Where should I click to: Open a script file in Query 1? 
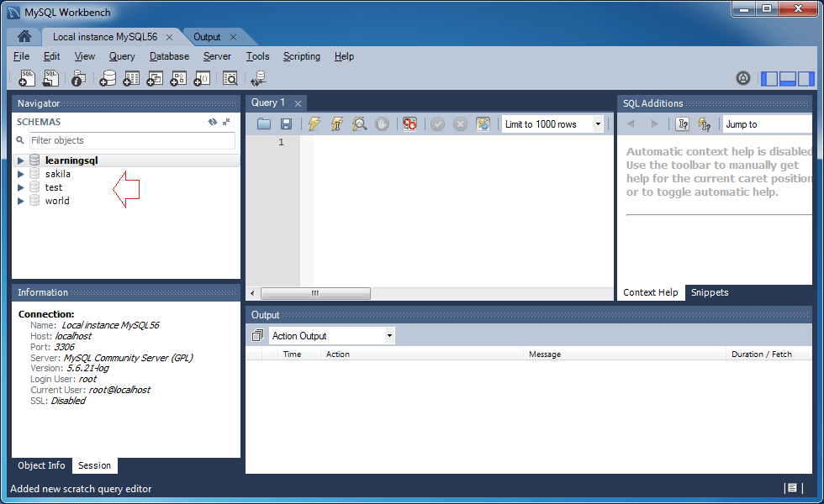click(x=264, y=124)
